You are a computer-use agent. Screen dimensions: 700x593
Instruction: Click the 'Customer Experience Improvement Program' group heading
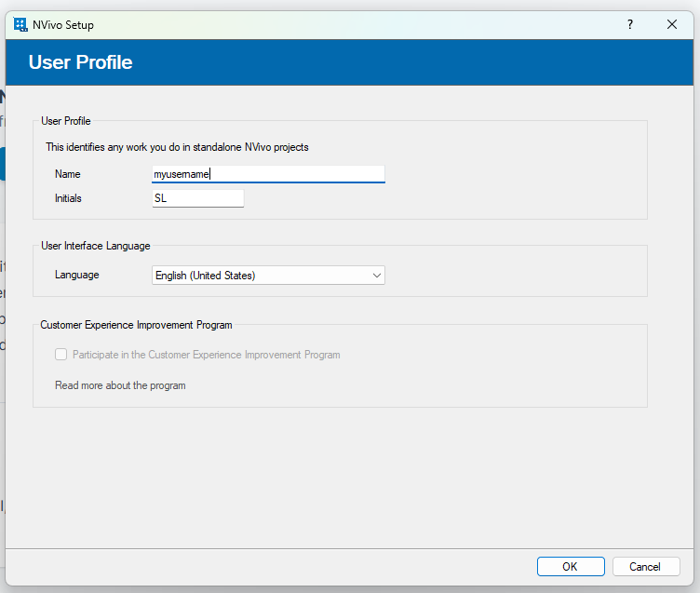pyautogui.click(x=136, y=325)
